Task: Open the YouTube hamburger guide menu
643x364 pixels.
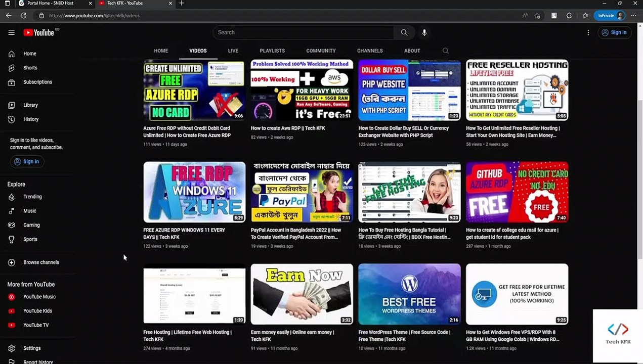Action: click(x=11, y=32)
